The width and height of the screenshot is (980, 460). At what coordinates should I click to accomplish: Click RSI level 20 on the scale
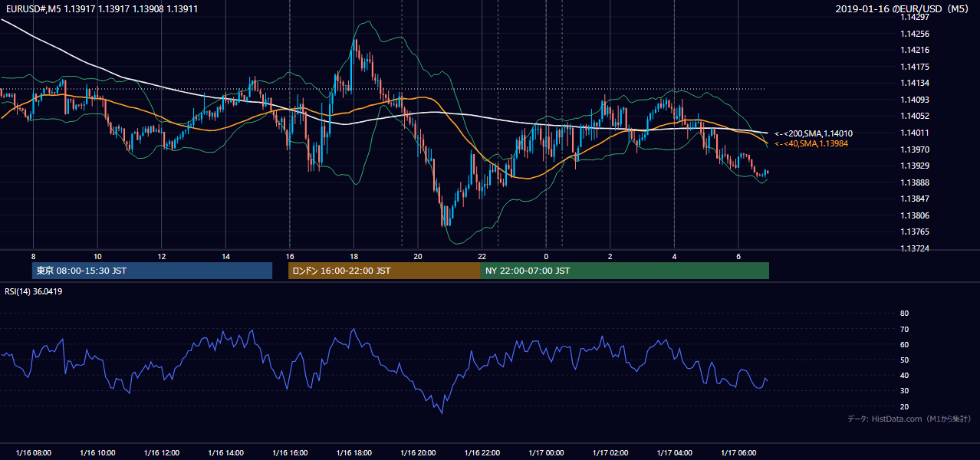point(904,406)
